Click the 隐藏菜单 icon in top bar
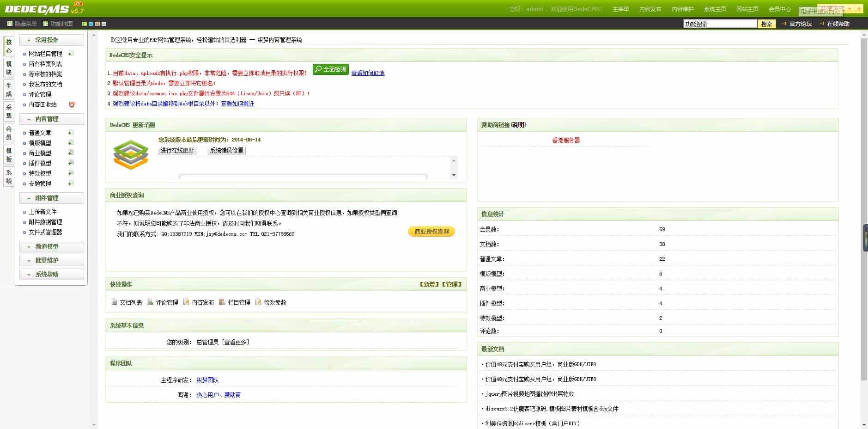The image size is (868, 429). pyautogui.click(x=10, y=24)
